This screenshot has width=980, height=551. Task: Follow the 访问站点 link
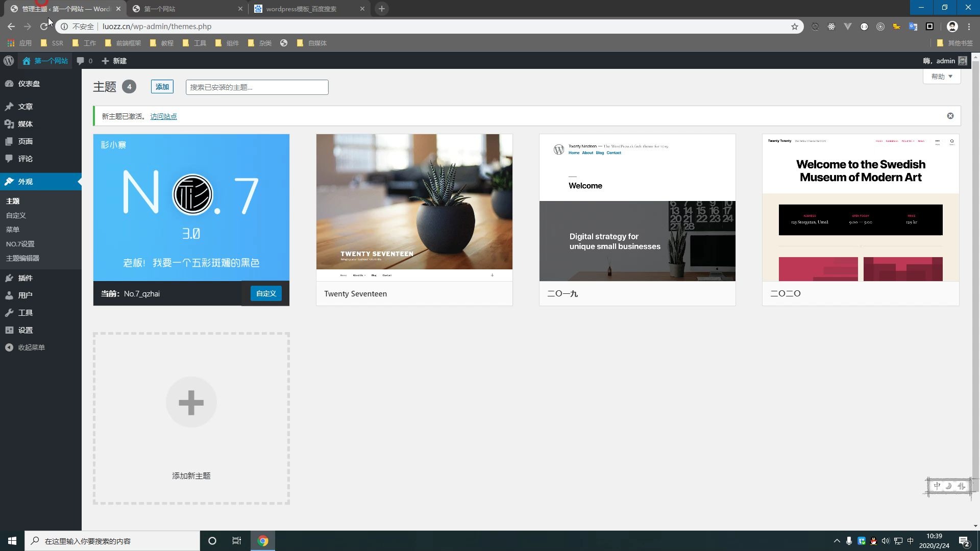(x=163, y=116)
